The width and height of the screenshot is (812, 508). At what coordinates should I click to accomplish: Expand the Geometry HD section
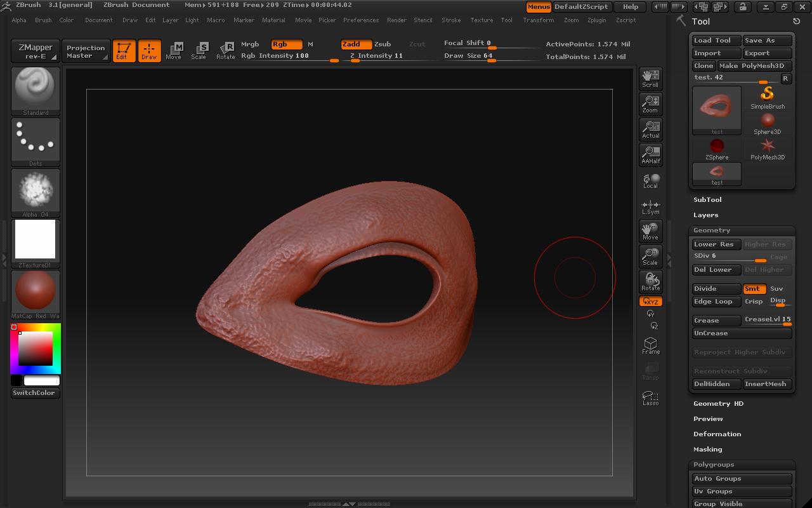click(x=718, y=404)
